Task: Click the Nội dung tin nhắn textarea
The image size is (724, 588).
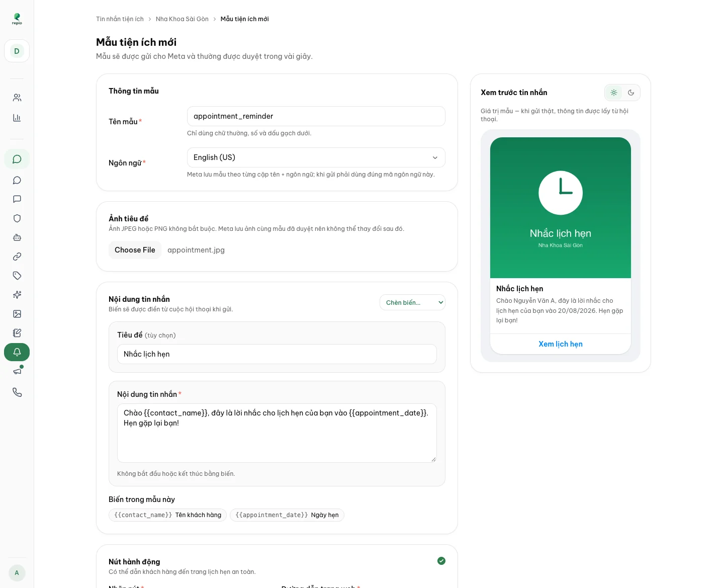Action: coord(277,433)
